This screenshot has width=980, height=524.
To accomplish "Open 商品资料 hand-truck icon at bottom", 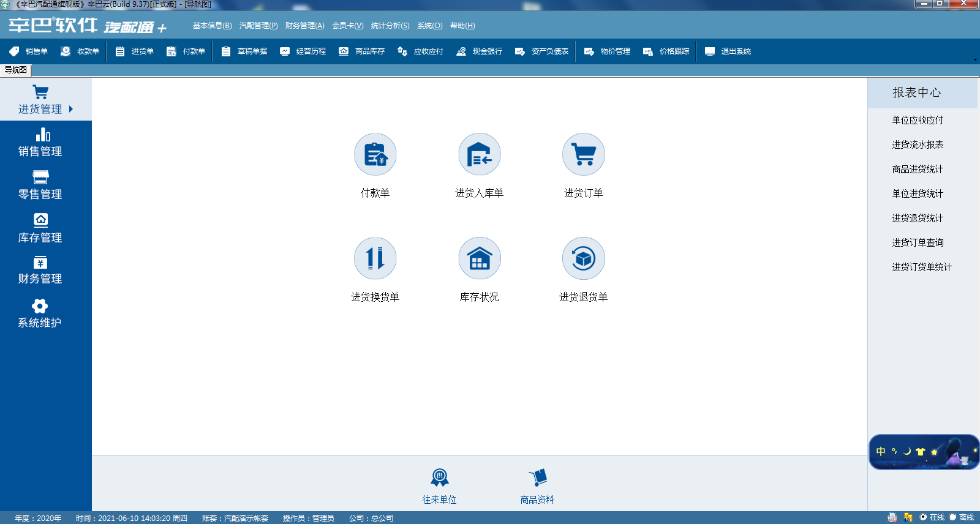I will pyautogui.click(x=537, y=477).
